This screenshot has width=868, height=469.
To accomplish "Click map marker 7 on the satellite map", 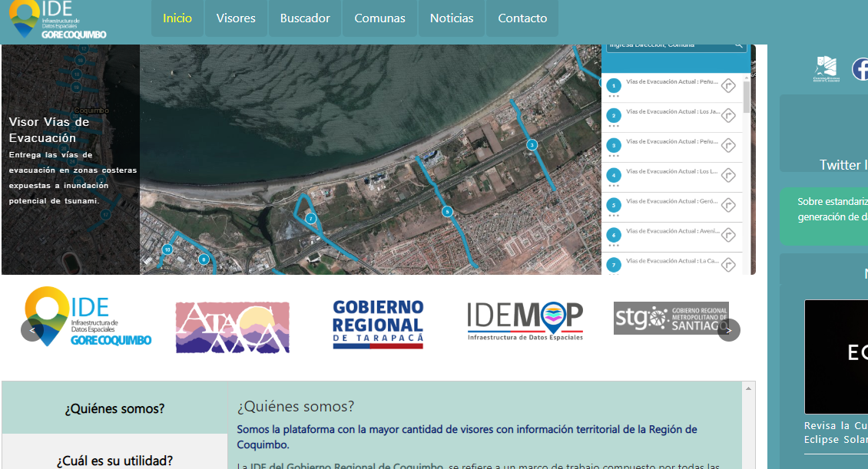I will pyautogui.click(x=311, y=219).
